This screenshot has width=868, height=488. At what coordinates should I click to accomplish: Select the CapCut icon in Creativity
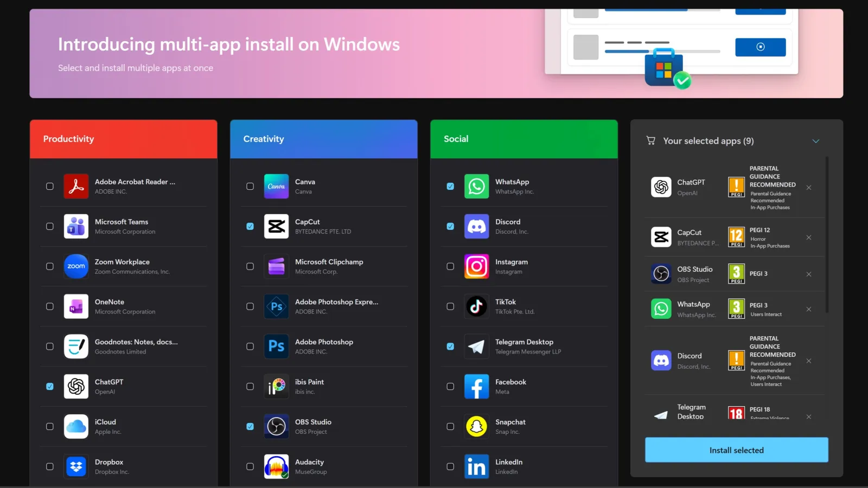pyautogui.click(x=276, y=226)
